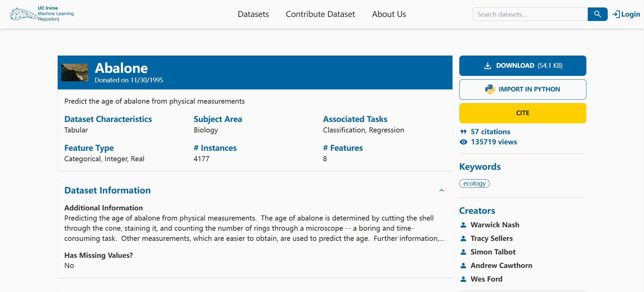Click the Donated on 11/30/1995 text
Viewport: 644px width, 292px height.
129,80
